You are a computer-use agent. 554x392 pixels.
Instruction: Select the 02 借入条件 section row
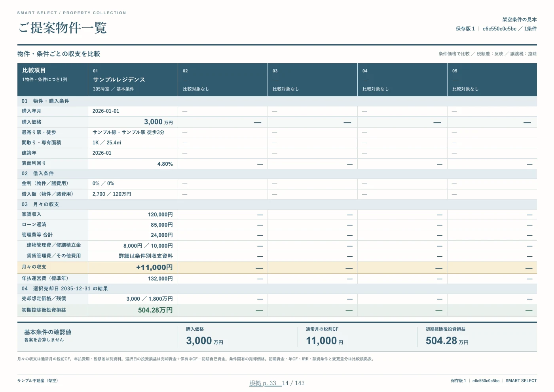tap(277, 174)
